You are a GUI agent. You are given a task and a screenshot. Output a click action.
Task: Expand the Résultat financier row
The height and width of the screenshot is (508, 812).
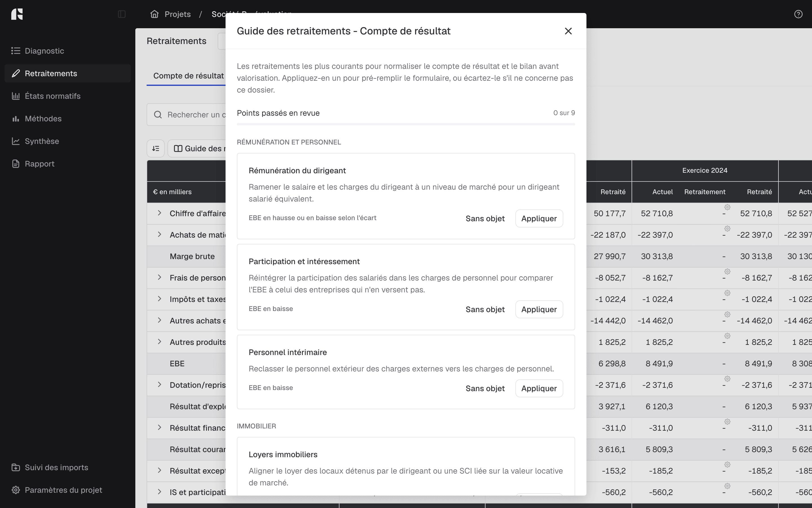[160, 427]
